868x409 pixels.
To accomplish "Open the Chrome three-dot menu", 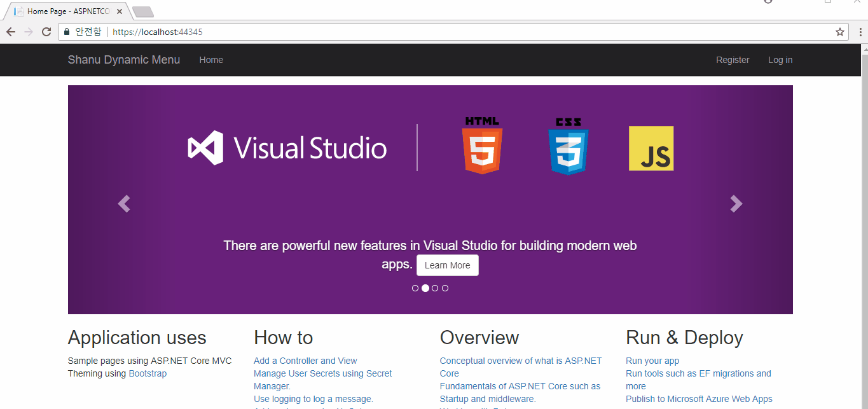I will click(x=860, y=32).
